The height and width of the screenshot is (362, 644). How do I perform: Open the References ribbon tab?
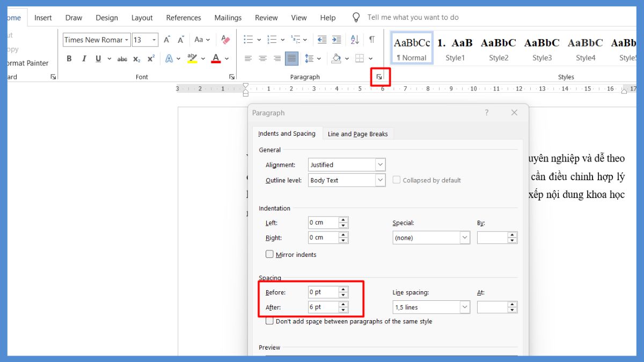[184, 18]
